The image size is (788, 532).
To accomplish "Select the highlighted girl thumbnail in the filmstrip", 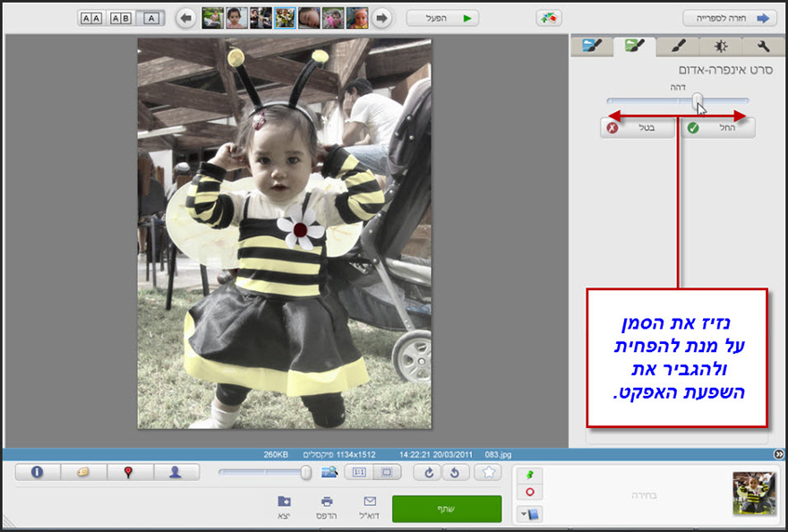I will click(286, 15).
